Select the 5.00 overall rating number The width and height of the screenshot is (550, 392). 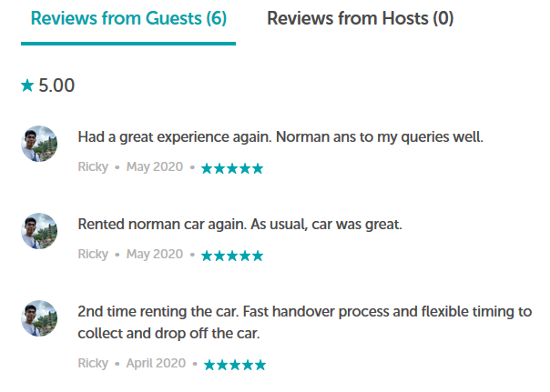(56, 85)
